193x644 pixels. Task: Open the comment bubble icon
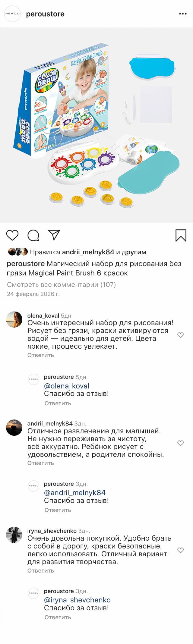click(x=33, y=235)
